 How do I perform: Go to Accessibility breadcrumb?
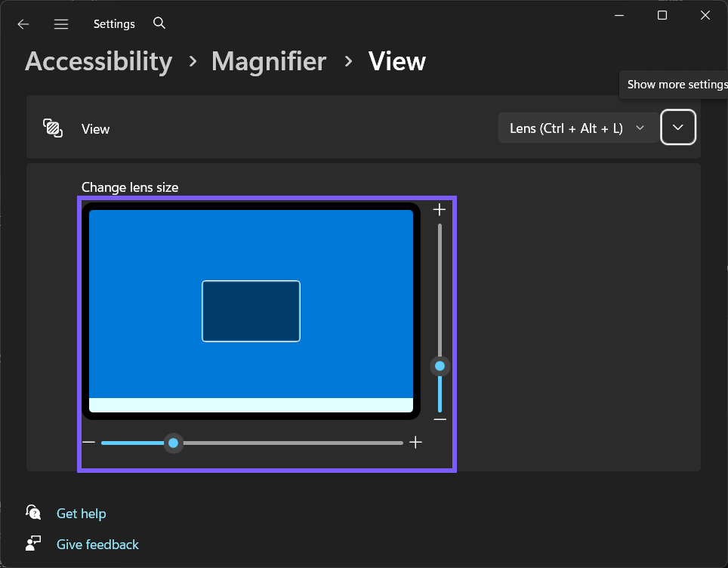98,61
